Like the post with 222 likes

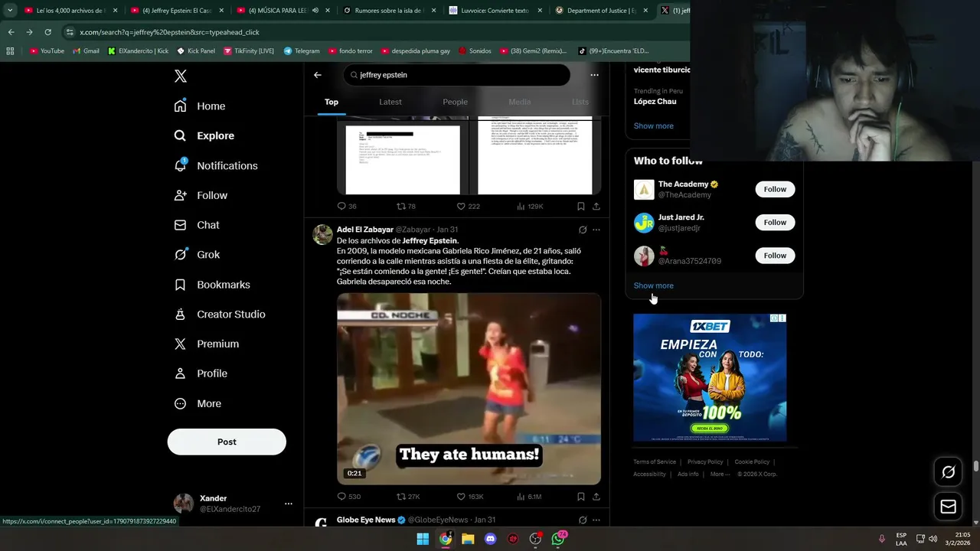click(x=468, y=206)
